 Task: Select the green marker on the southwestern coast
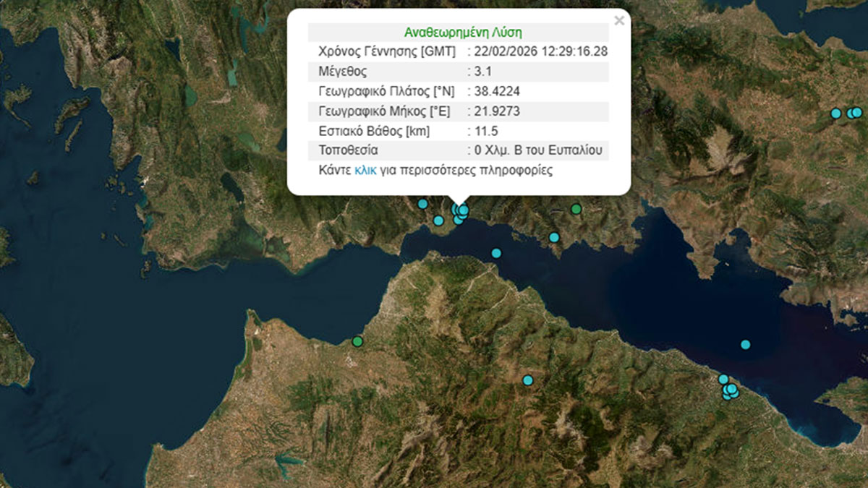[x=357, y=341]
